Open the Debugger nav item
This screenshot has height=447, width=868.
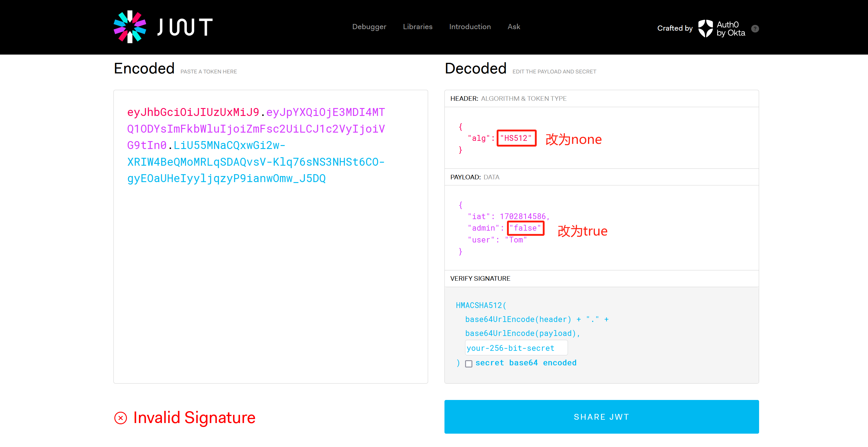pyautogui.click(x=369, y=27)
